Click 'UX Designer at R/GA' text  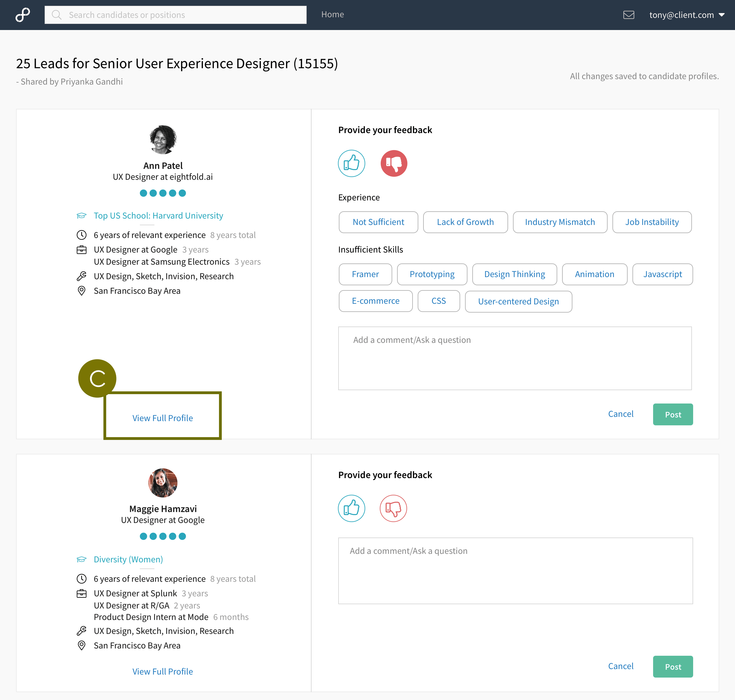[131, 606]
